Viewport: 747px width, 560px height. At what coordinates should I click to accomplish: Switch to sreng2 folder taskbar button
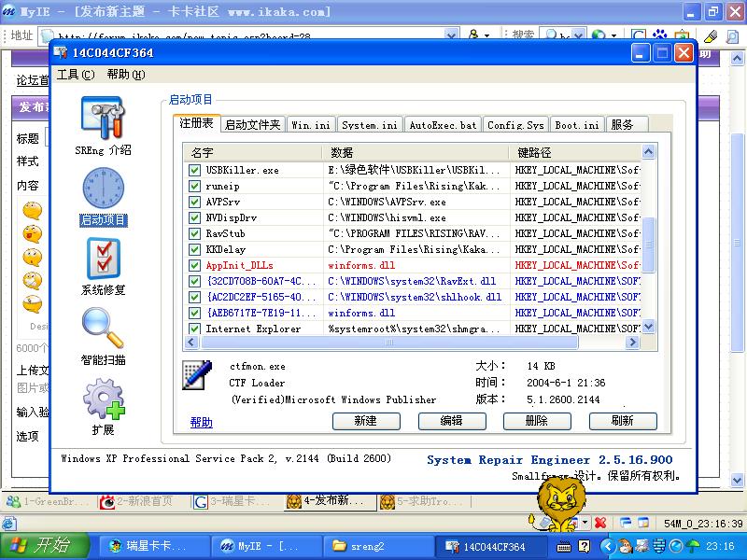[377, 546]
